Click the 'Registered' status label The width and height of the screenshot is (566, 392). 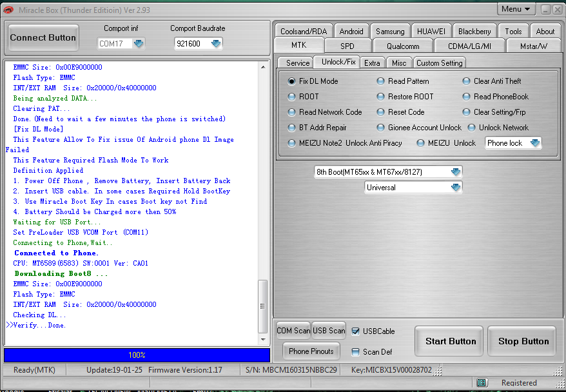tap(519, 383)
